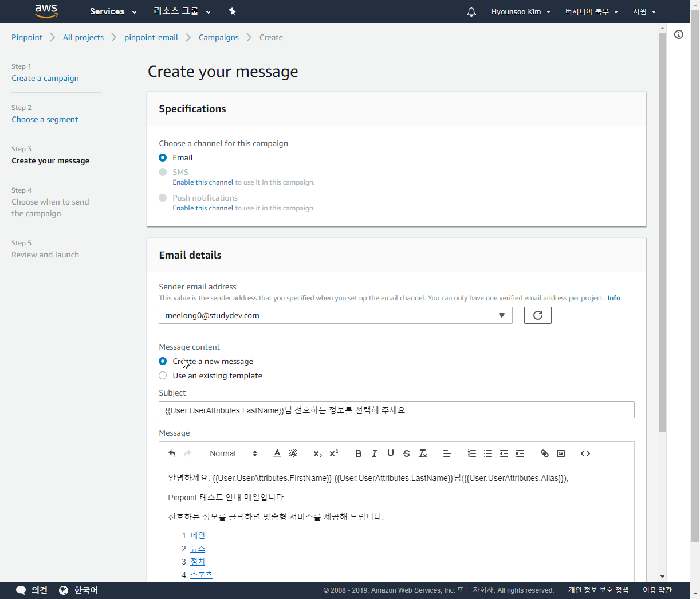Go to Campaigns breadcrumb
The height and width of the screenshot is (599, 700).
point(219,37)
